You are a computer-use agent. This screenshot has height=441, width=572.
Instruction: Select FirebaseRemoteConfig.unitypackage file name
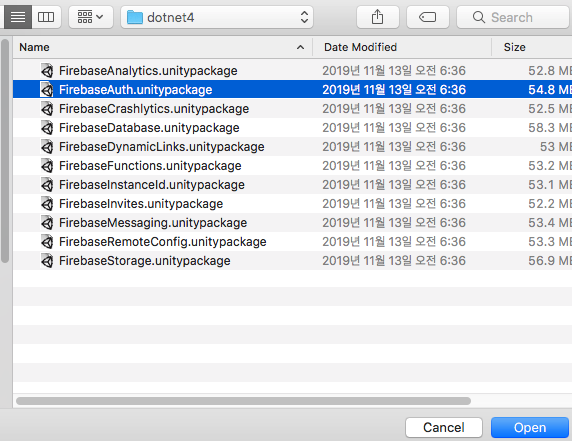tap(163, 241)
